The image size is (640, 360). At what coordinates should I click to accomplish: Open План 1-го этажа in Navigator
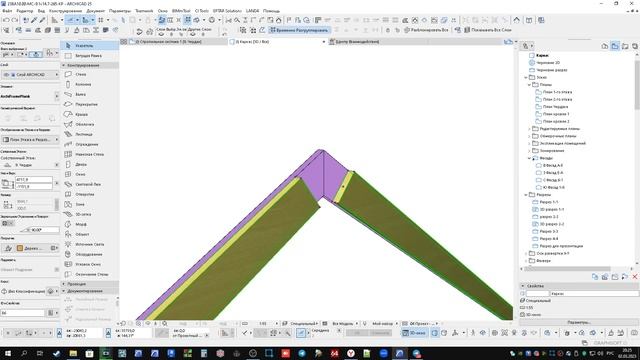pos(558,92)
